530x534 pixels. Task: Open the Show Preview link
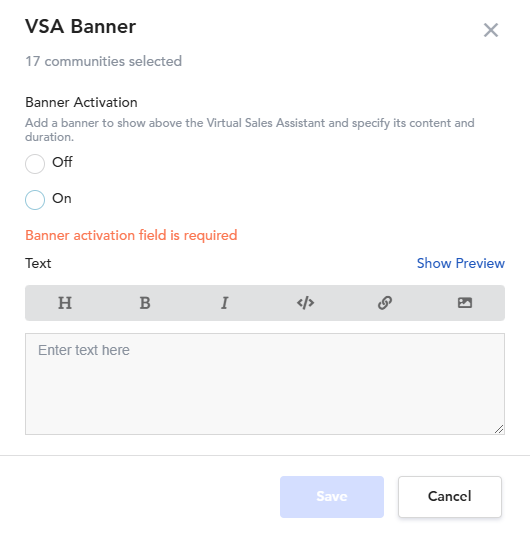pyautogui.click(x=461, y=263)
